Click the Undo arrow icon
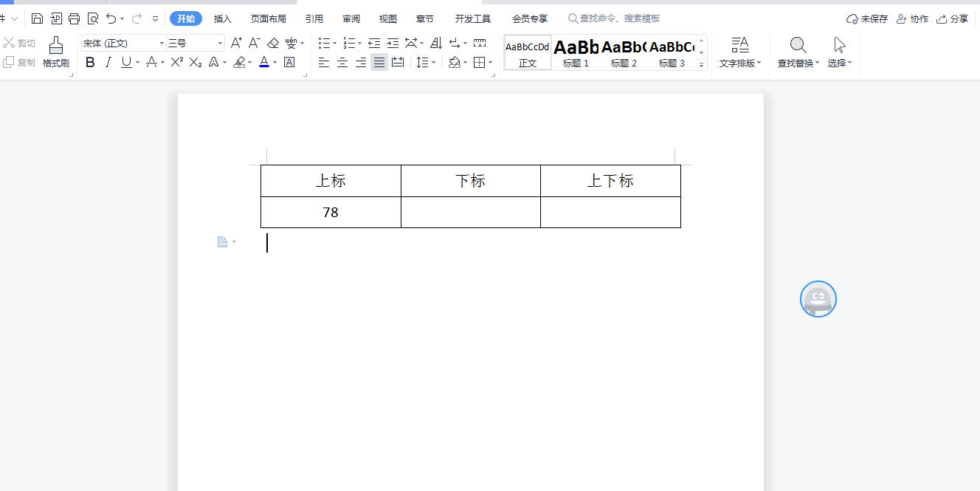 [111, 18]
